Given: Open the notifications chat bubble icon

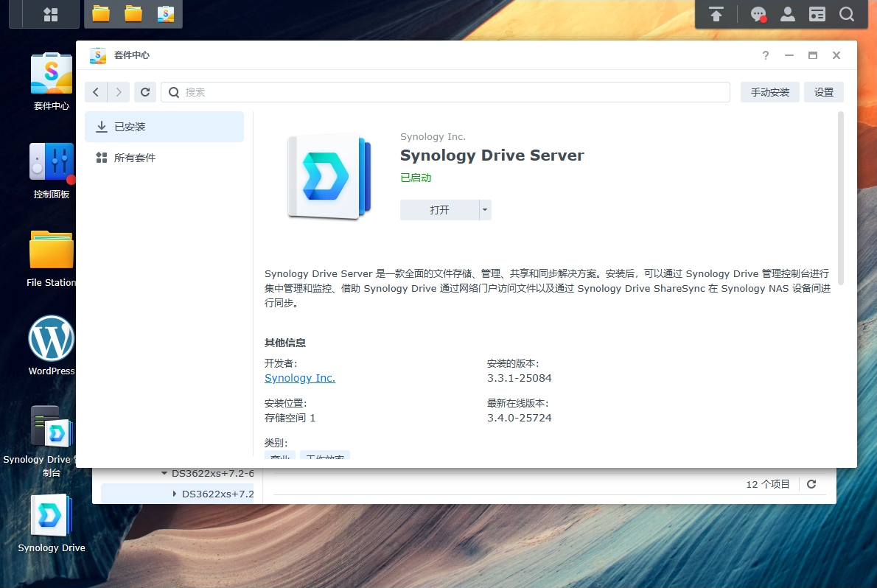Looking at the screenshot, I should point(758,14).
